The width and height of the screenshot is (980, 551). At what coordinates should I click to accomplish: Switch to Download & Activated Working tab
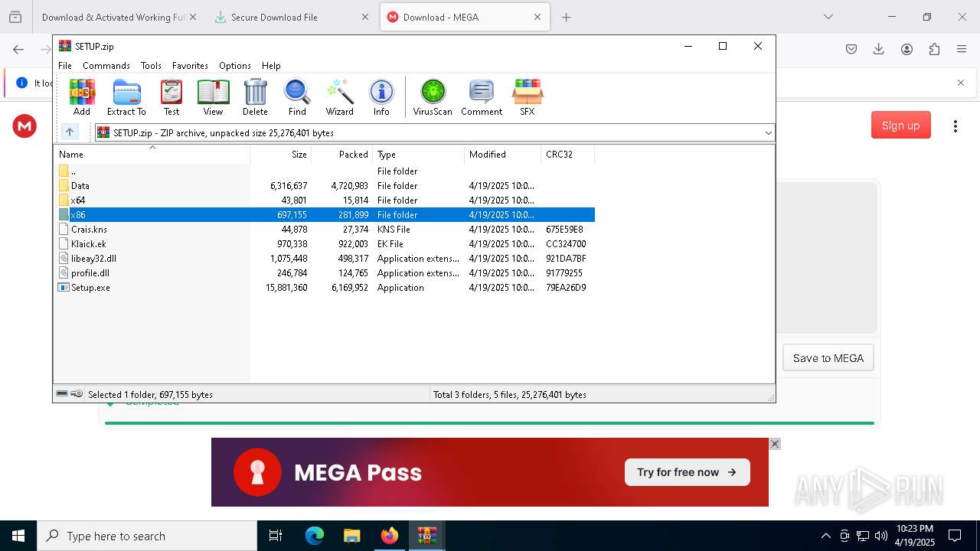point(116,17)
